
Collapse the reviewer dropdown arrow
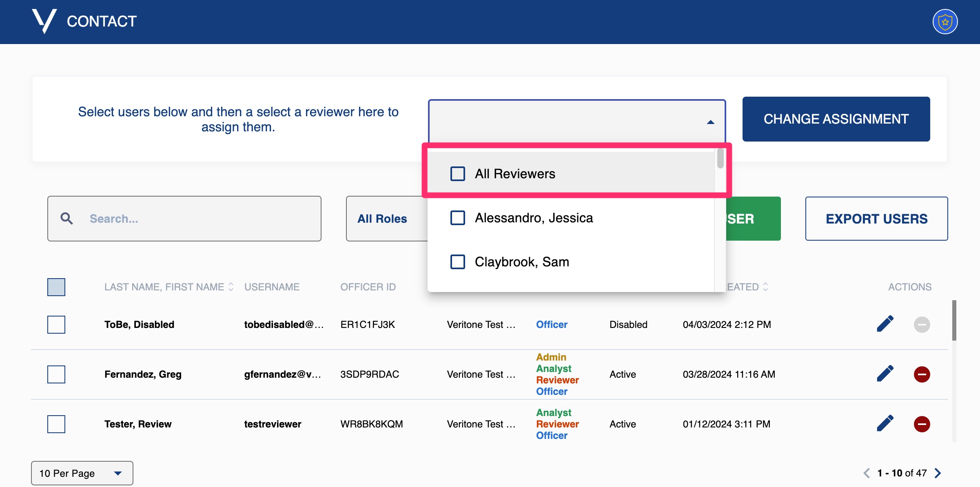coord(711,122)
